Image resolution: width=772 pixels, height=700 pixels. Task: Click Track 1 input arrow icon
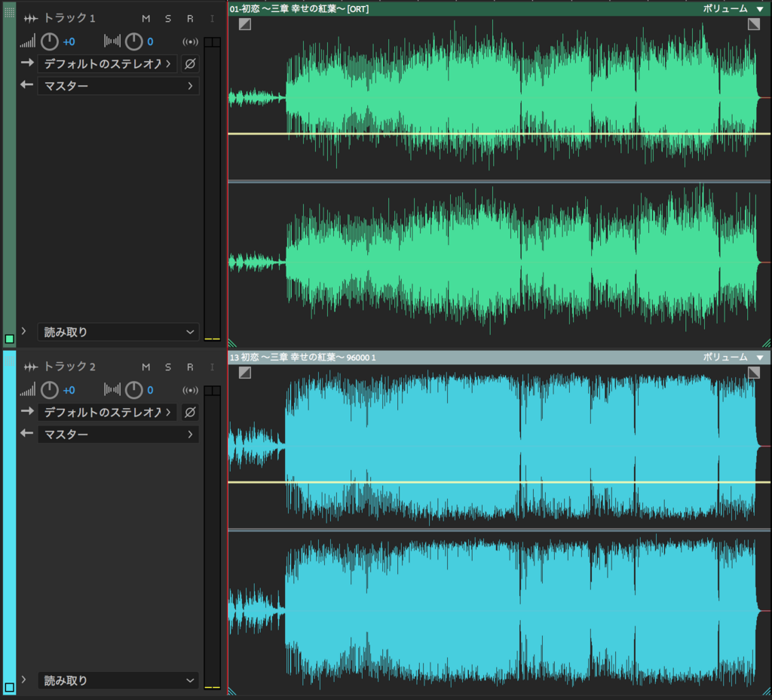[x=27, y=63]
